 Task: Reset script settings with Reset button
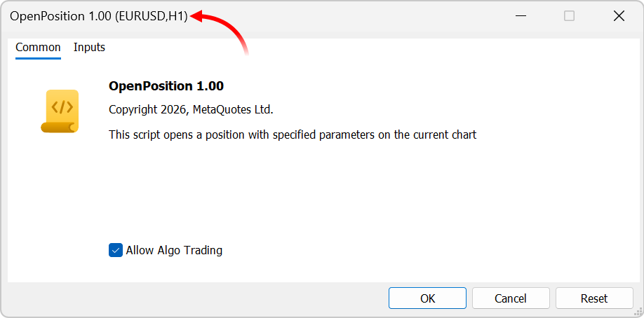tap(593, 298)
